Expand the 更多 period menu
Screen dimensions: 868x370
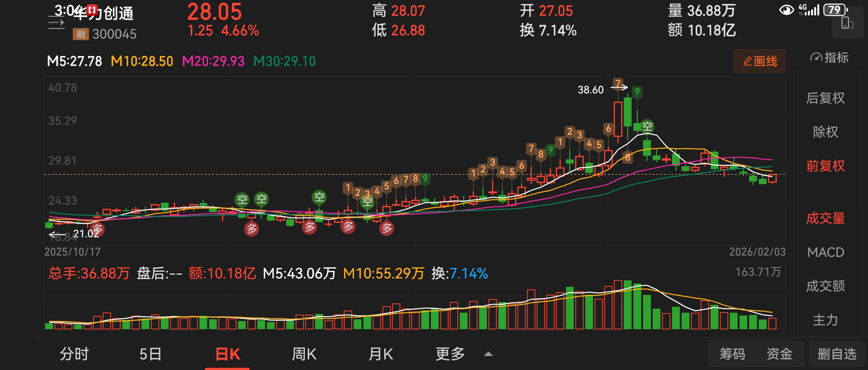click(450, 354)
